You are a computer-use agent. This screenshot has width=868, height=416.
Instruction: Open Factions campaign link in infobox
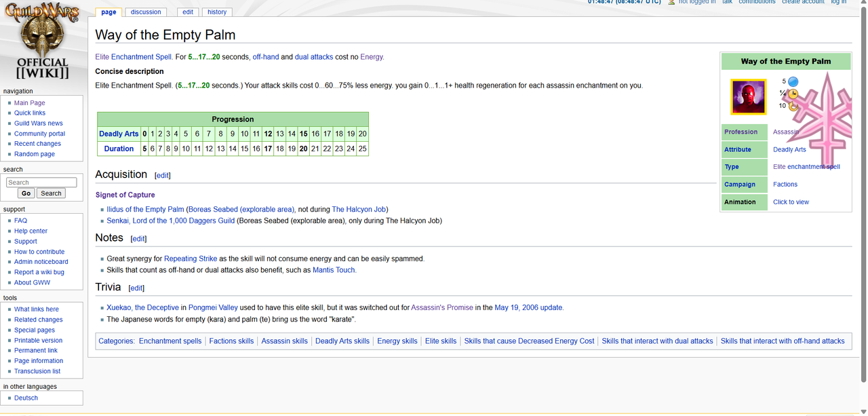point(785,185)
